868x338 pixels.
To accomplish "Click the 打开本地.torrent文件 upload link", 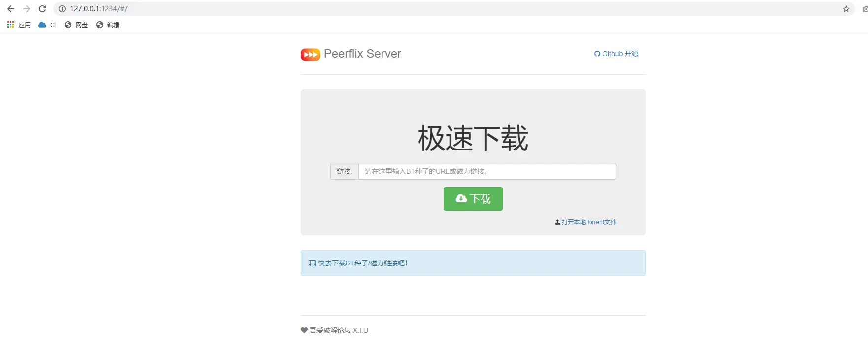I will pos(585,222).
